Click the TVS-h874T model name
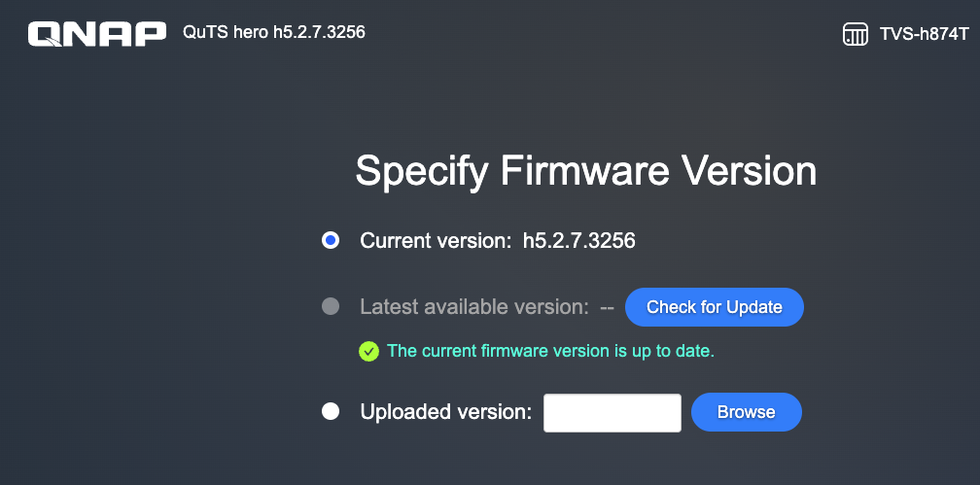 [x=924, y=35]
